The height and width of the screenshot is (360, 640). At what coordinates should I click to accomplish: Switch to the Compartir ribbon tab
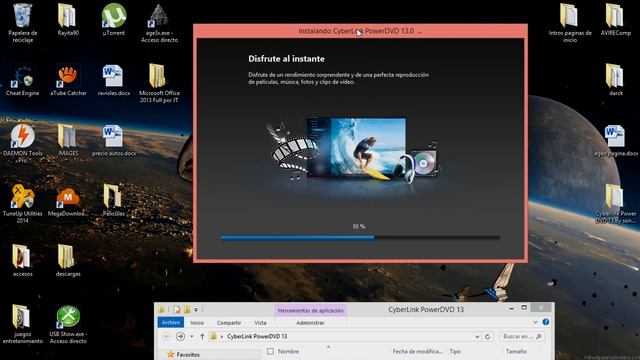[229, 322]
